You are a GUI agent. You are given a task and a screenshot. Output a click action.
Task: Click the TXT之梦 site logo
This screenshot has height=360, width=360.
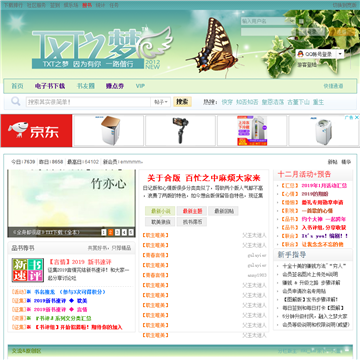pos(102,49)
